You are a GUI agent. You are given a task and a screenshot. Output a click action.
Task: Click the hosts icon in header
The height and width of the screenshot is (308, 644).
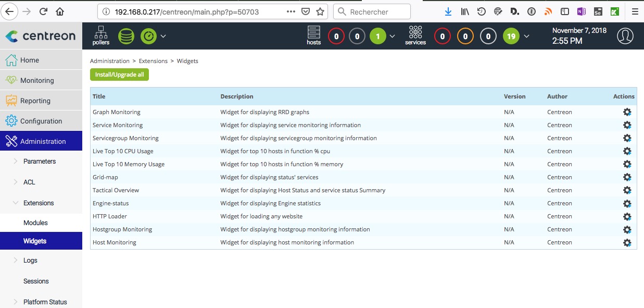point(314,35)
